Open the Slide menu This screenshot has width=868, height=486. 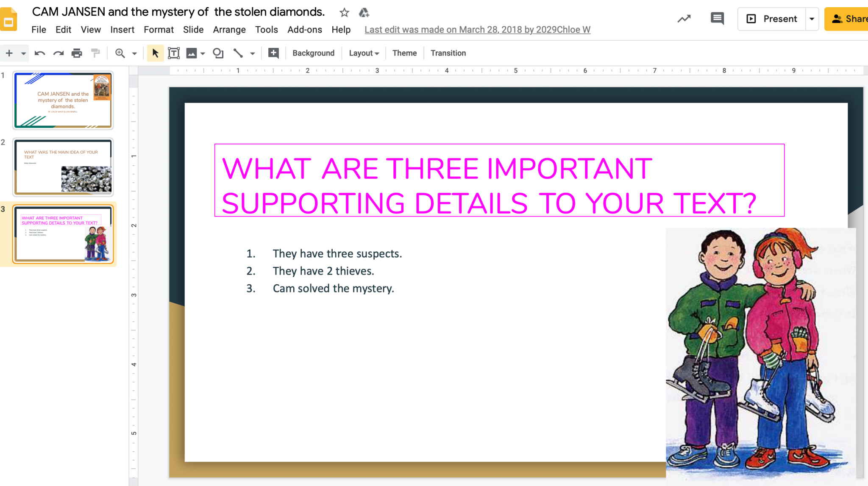click(193, 30)
